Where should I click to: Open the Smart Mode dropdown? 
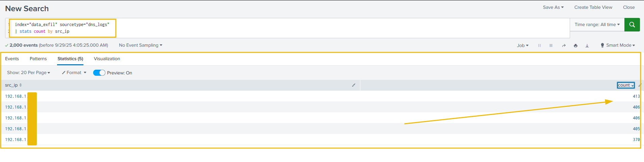click(x=618, y=45)
